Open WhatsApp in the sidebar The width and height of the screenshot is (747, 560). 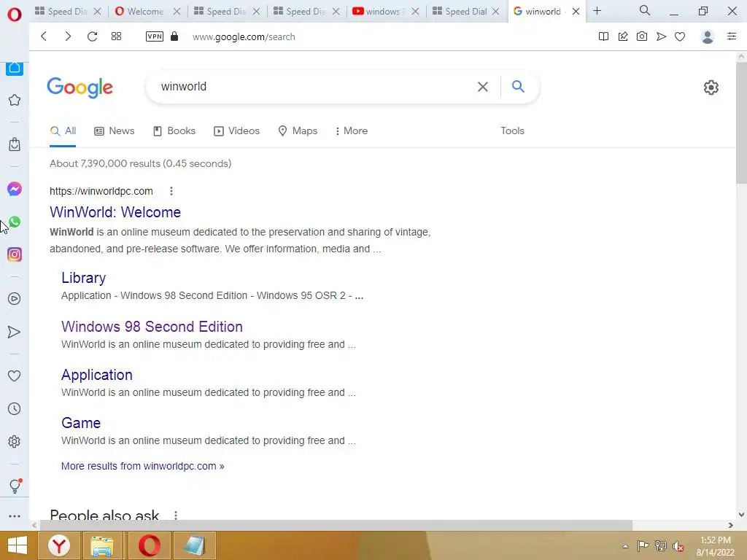[x=15, y=222]
